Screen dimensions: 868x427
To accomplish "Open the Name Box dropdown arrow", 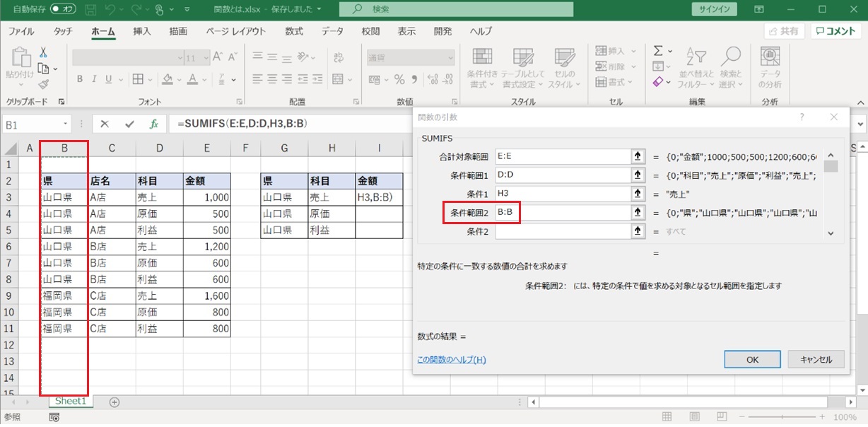I will [x=66, y=124].
